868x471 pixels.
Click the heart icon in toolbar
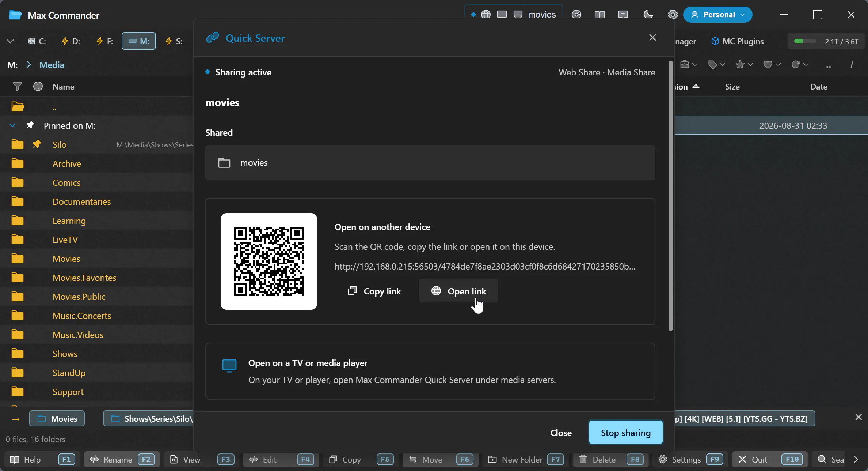(x=772, y=65)
